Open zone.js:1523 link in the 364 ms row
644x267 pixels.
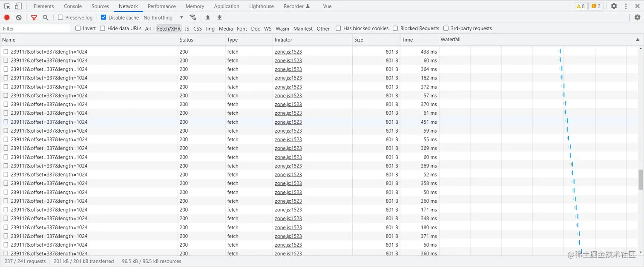click(288, 69)
